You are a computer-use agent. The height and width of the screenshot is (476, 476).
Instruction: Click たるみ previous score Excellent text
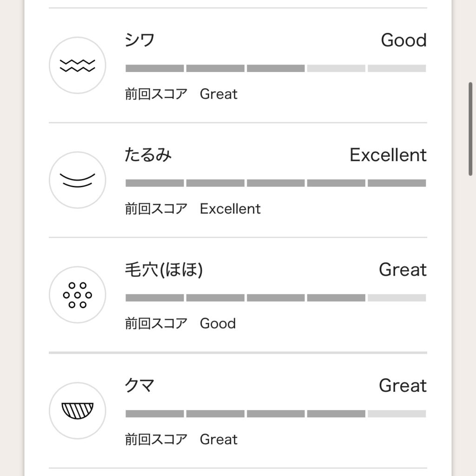point(230,209)
